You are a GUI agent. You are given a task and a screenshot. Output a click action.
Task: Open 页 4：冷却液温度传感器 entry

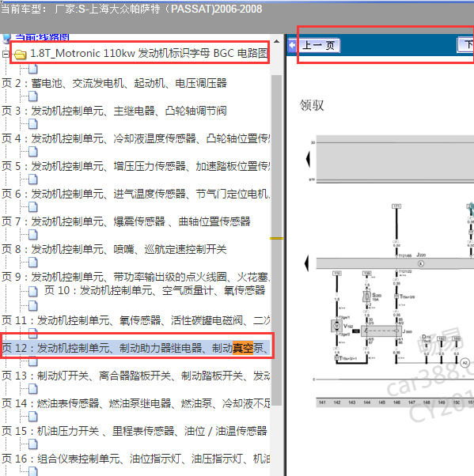click(x=136, y=138)
